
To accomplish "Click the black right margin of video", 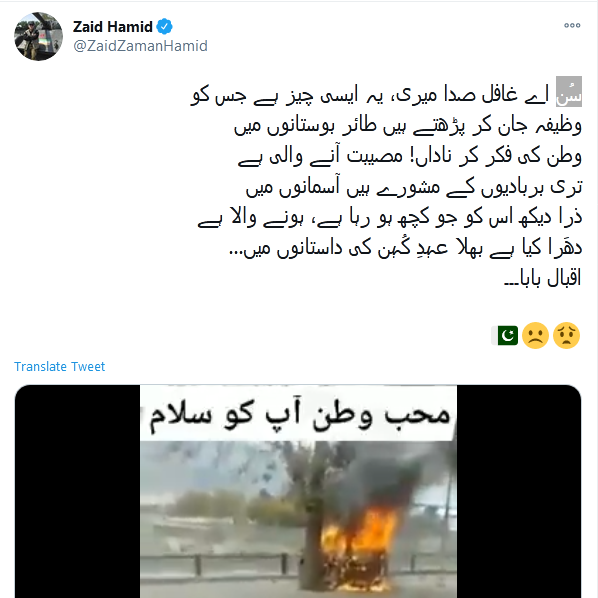I will (x=519, y=492).
